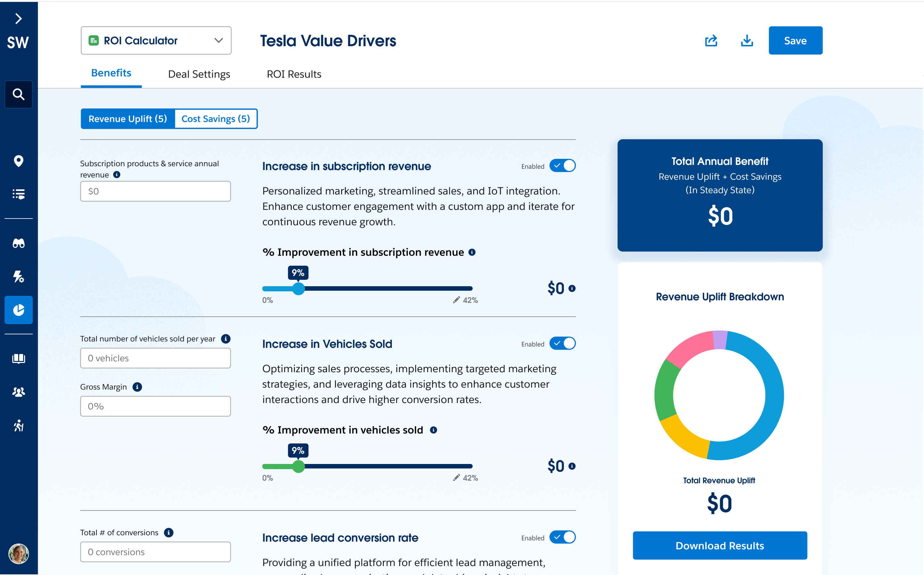Select the pie chart icon in sidebar
The width and height of the screenshot is (924, 575).
(x=19, y=310)
